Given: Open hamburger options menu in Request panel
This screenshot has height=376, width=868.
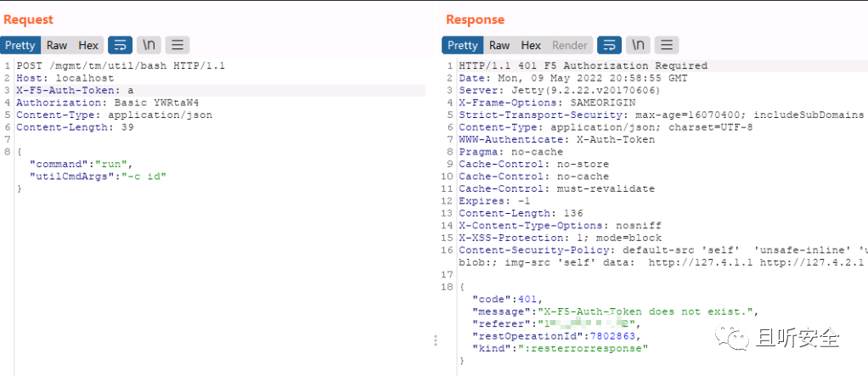Looking at the screenshot, I should click(x=178, y=45).
